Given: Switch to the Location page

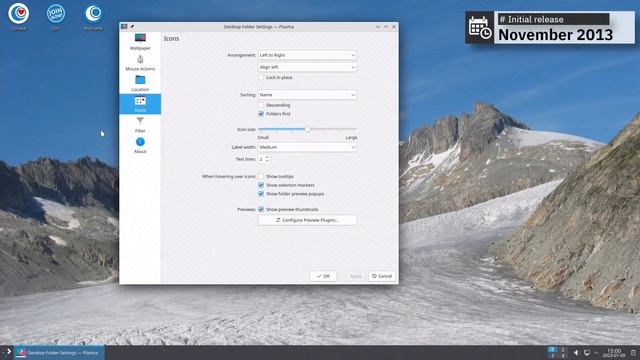Looking at the screenshot, I should coord(140,83).
